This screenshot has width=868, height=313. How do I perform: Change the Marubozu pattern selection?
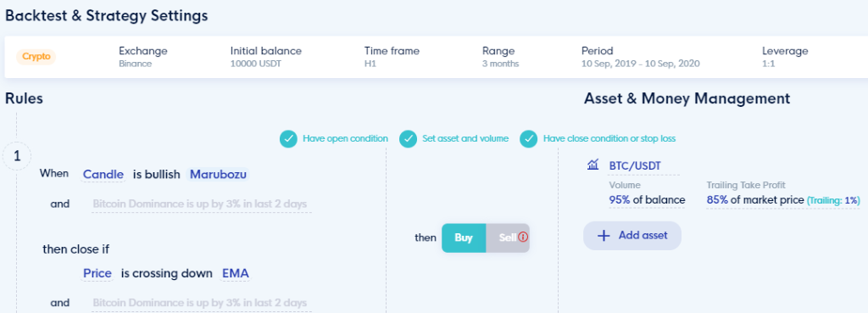click(218, 175)
